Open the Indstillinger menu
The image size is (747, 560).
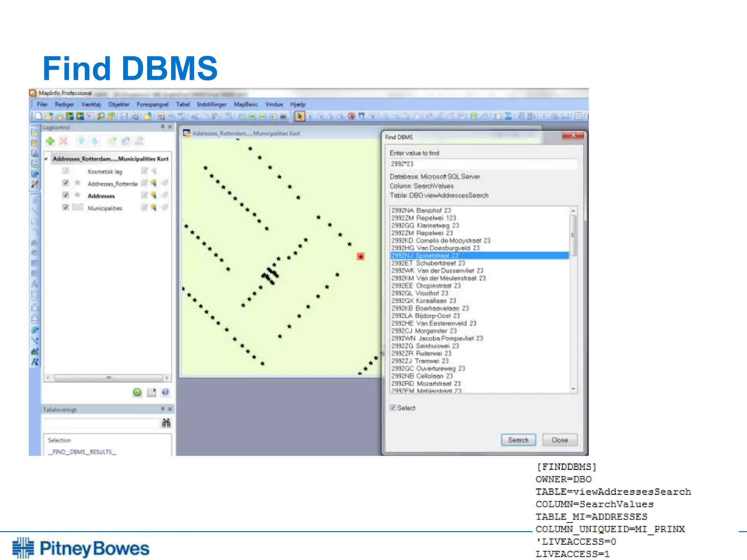[x=212, y=104]
